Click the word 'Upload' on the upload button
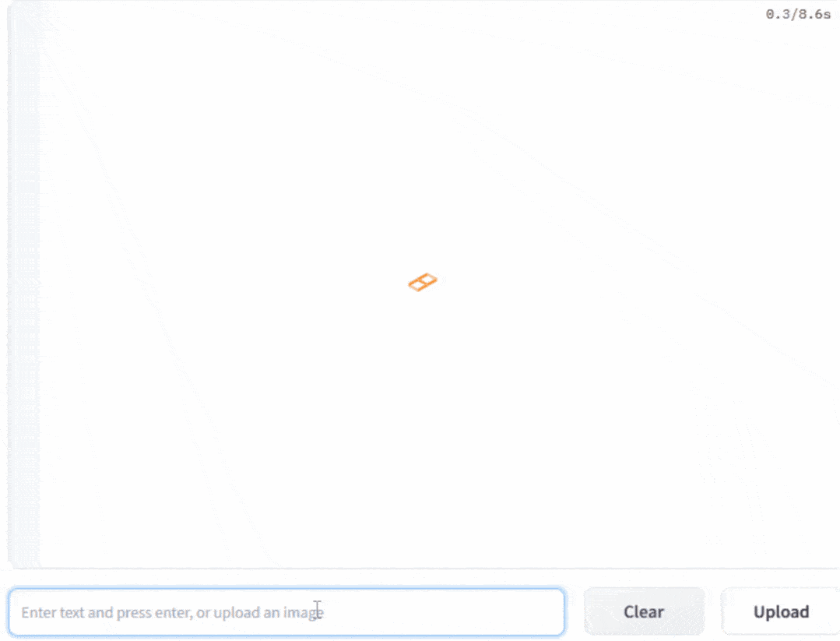Viewport: 840px width, 641px height. coord(781,611)
